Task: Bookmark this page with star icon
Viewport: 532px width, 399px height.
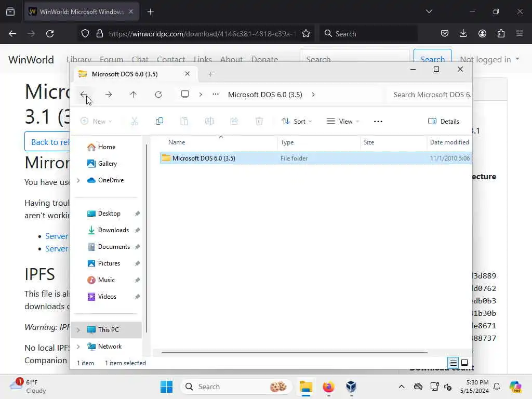Action: 306,34
